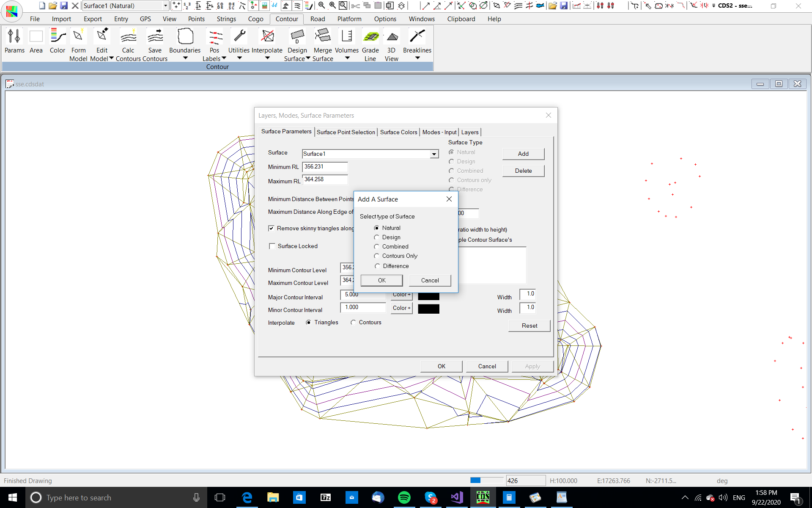Open the Cogo menu
Screen dimensions: 812x508
(x=255, y=19)
